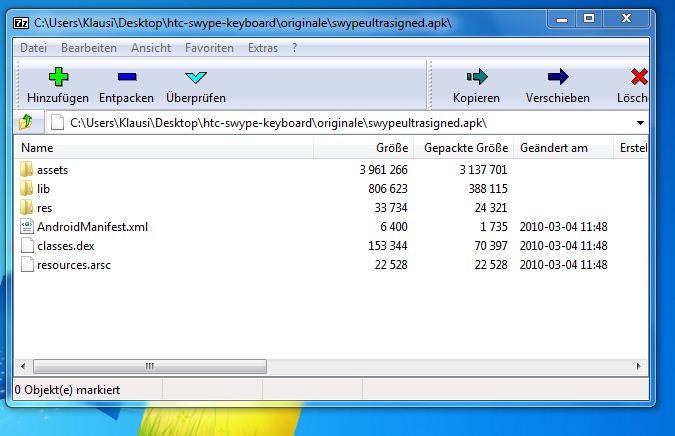675x436 pixels.
Task: Select resources.arsc file name
Action: click(x=74, y=265)
